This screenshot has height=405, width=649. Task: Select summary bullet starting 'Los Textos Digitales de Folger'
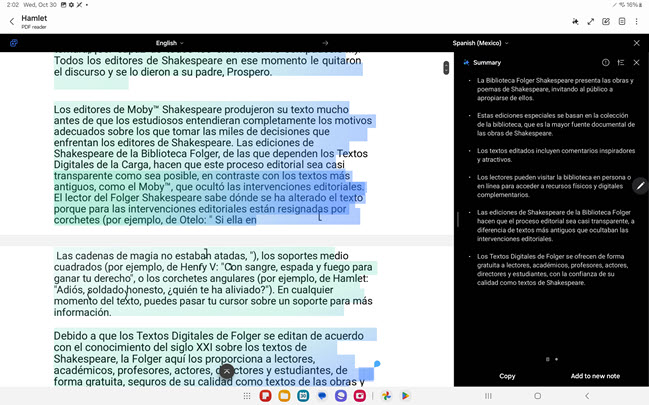coord(552,270)
